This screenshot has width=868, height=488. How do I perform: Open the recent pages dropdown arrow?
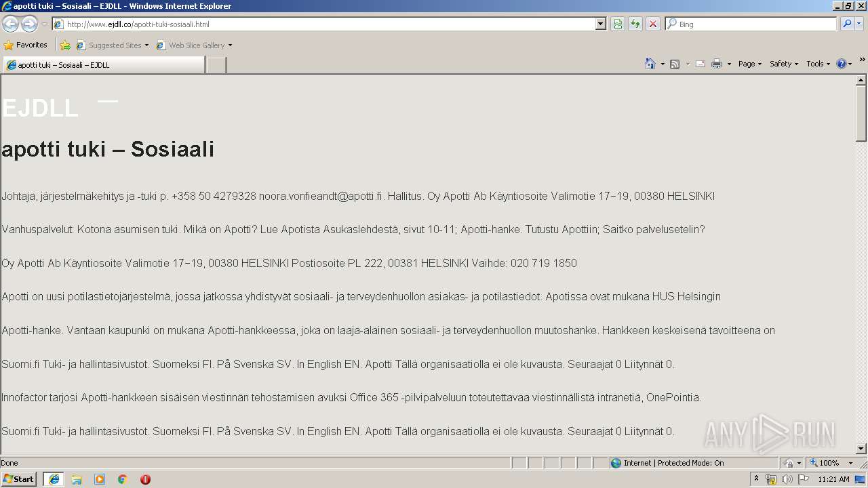click(44, 24)
